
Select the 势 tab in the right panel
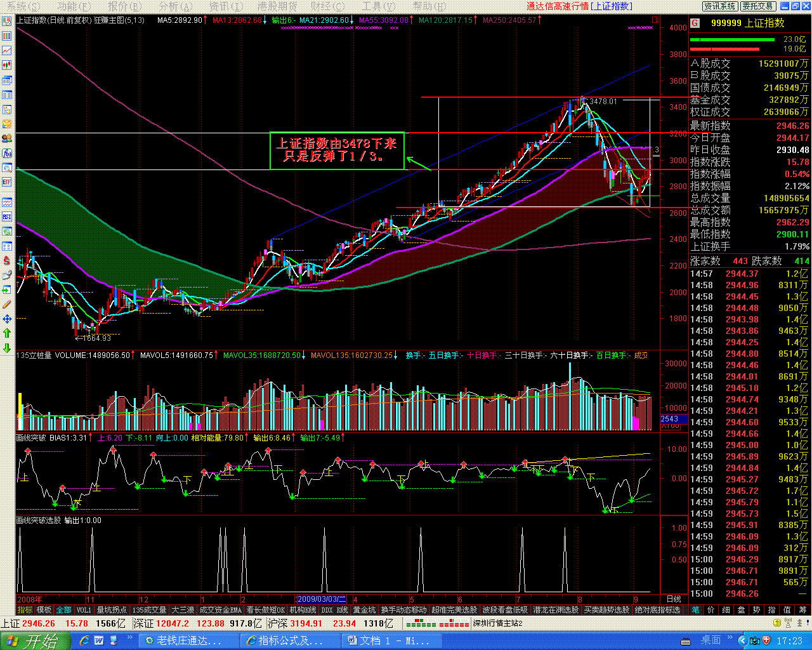coord(756,610)
